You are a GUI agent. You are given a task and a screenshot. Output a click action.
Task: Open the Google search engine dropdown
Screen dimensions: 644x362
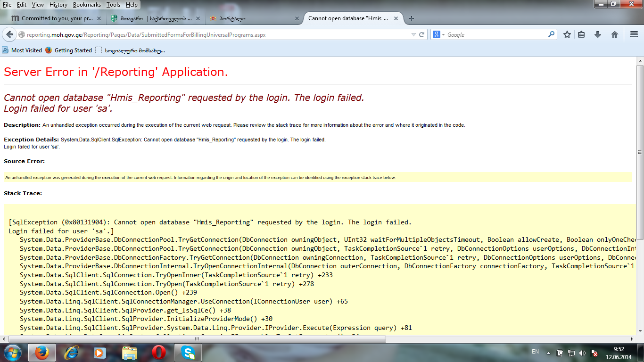pyautogui.click(x=439, y=34)
